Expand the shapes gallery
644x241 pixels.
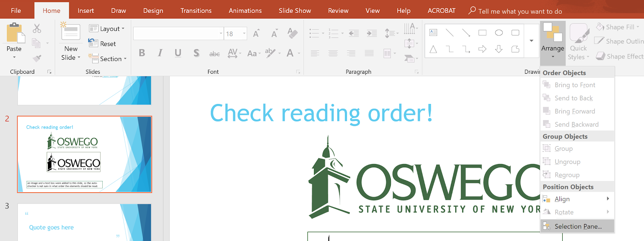pyautogui.click(x=531, y=41)
